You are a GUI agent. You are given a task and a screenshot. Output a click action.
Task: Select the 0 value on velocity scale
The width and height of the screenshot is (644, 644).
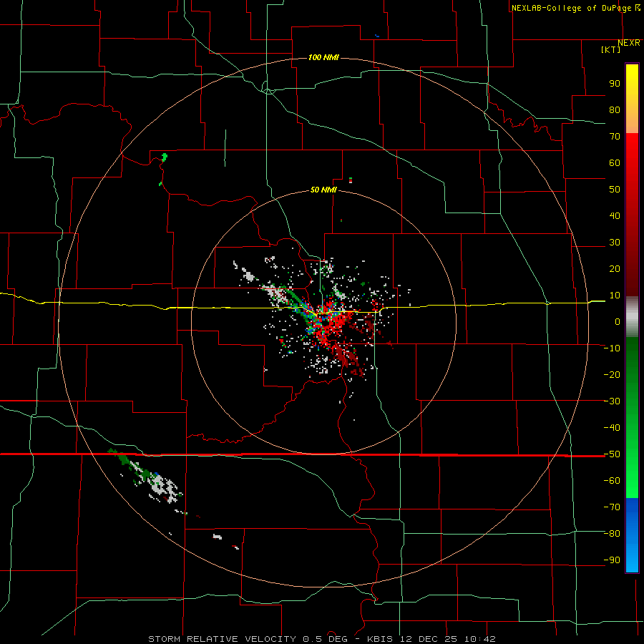point(618,322)
